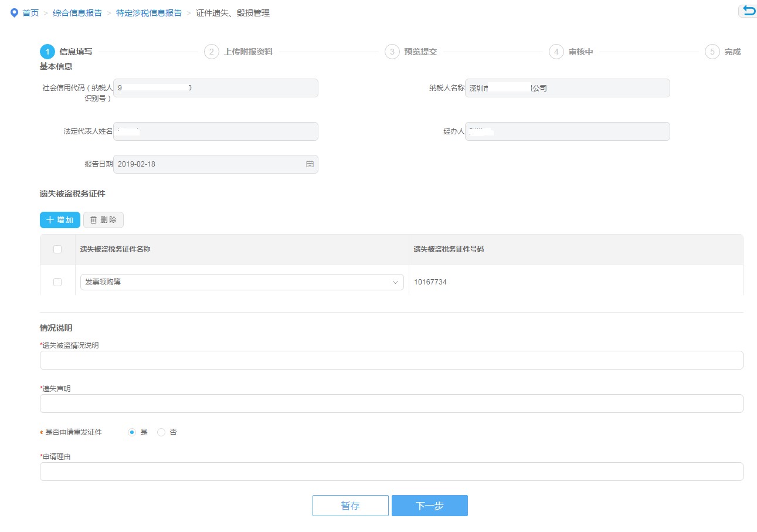The image size is (757, 532).
Task: Click step 1 circle 信息填写
Action: [x=47, y=52]
